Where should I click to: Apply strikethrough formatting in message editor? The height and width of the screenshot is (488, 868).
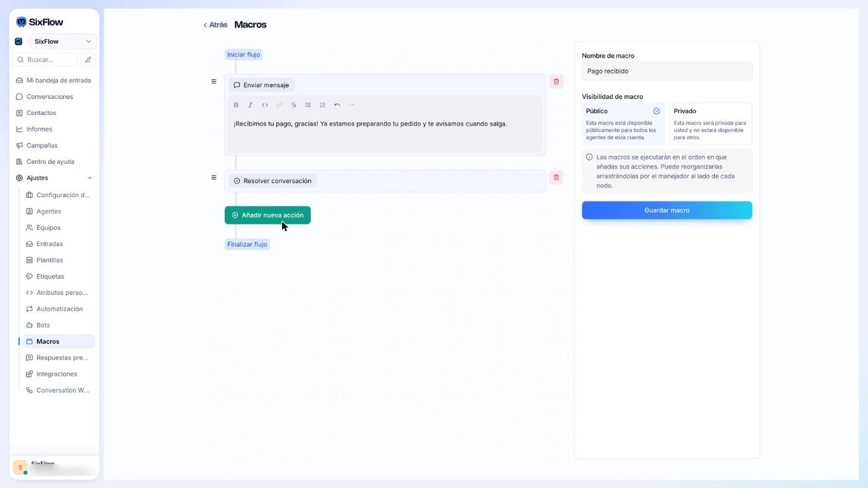coord(293,105)
